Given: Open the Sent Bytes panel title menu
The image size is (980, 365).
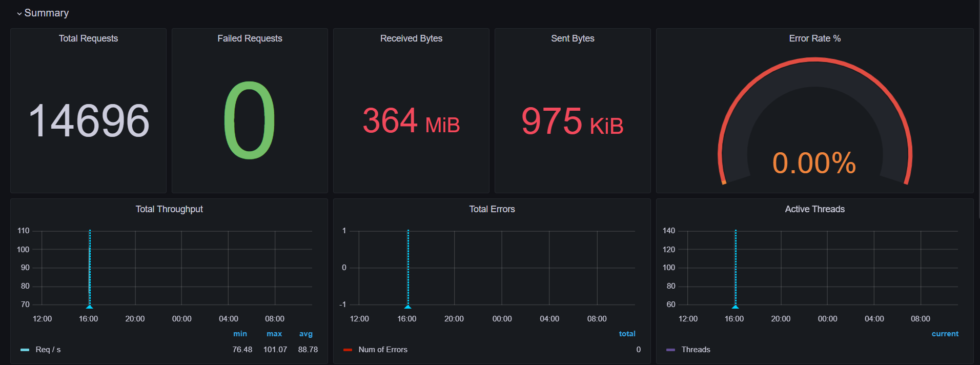Looking at the screenshot, I should [x=573, y=38].
